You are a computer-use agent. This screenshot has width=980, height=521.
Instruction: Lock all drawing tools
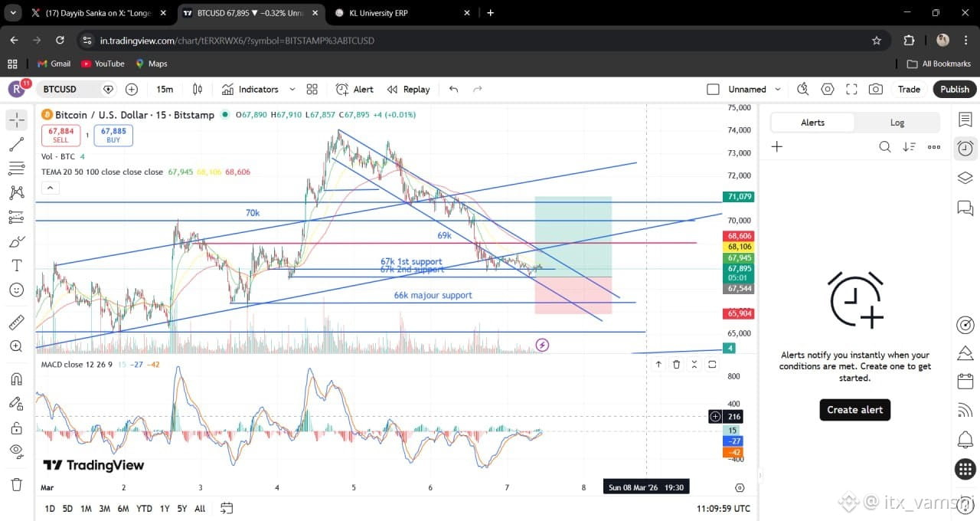(x=17, y=428)
